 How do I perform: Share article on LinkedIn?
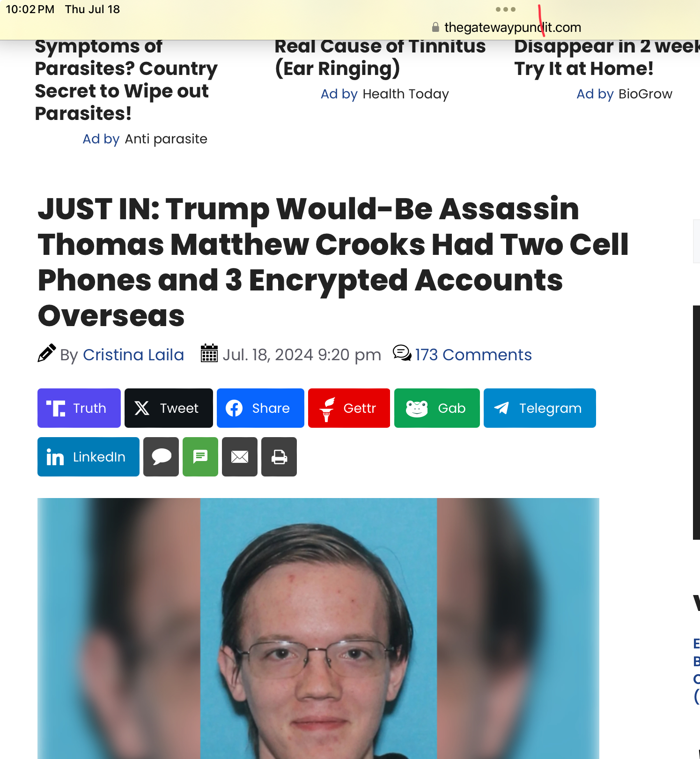point(88,457)
